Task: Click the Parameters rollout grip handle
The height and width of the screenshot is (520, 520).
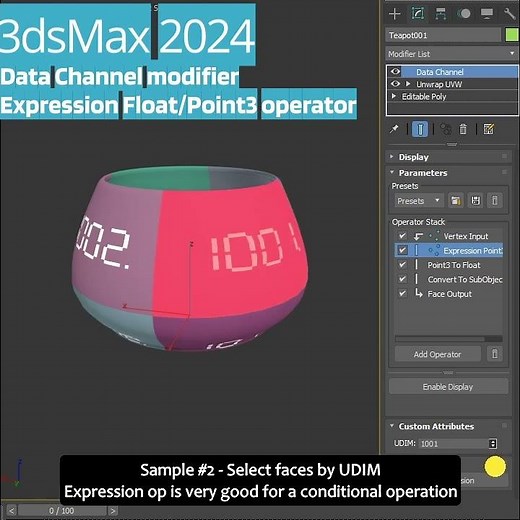Action: [505, 172]
